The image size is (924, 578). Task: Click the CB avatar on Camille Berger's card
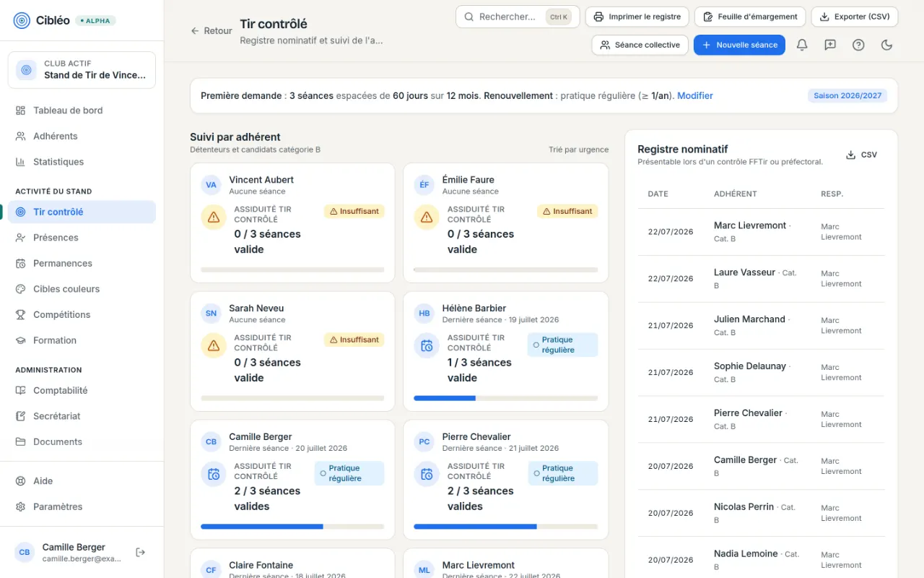pyautogui.click(x=212, y=442)
